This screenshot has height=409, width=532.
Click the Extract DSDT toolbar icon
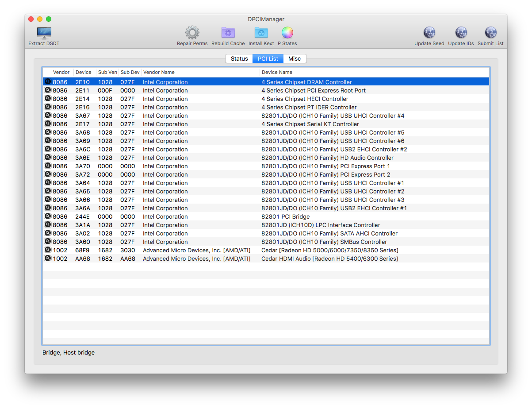(x=44, y=34)
